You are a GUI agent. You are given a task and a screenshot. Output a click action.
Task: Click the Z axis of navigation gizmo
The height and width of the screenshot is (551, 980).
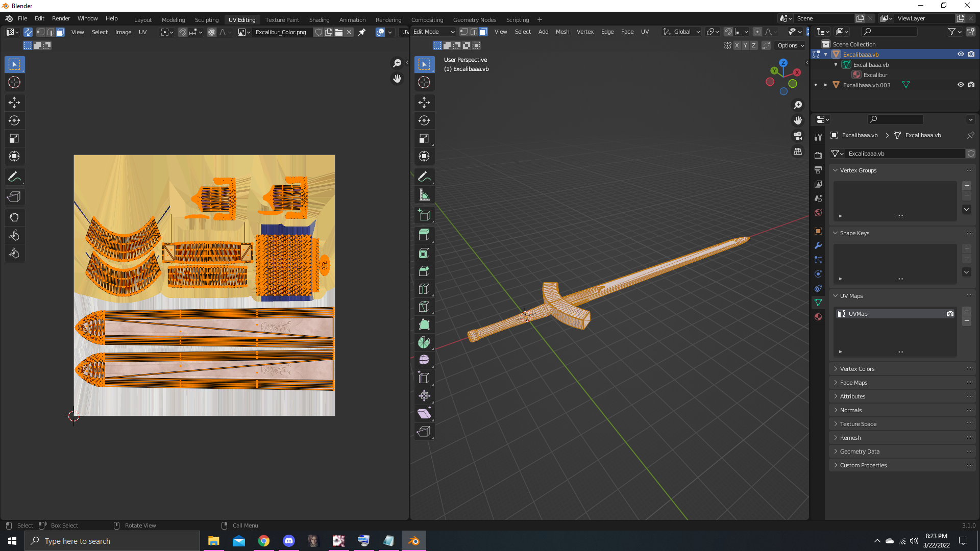tap(783, 63)
